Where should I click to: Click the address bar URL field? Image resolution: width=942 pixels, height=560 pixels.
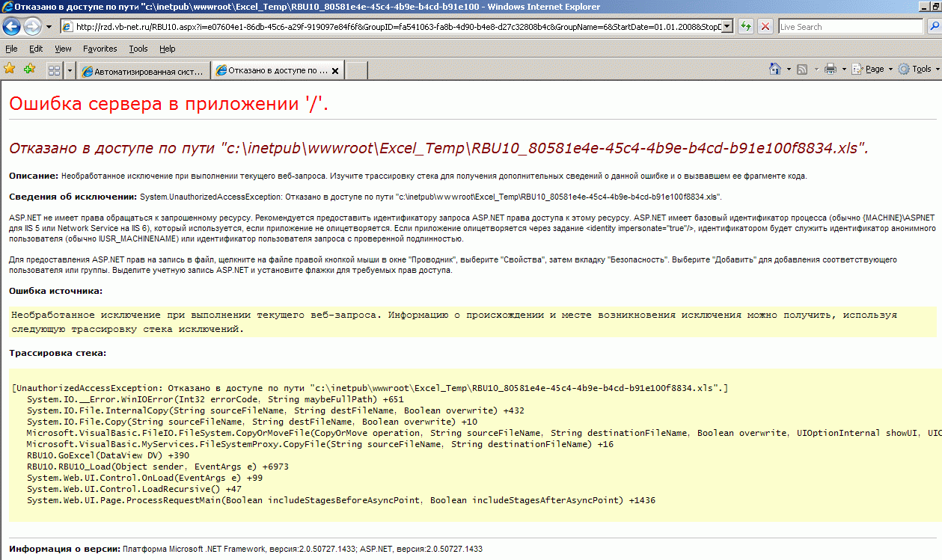pos(397,27)
